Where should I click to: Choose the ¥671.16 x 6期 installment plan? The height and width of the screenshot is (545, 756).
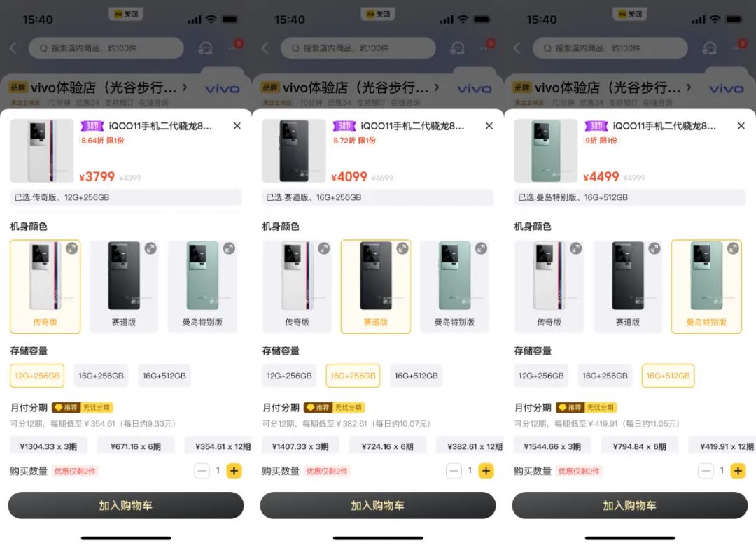point(136,446)
